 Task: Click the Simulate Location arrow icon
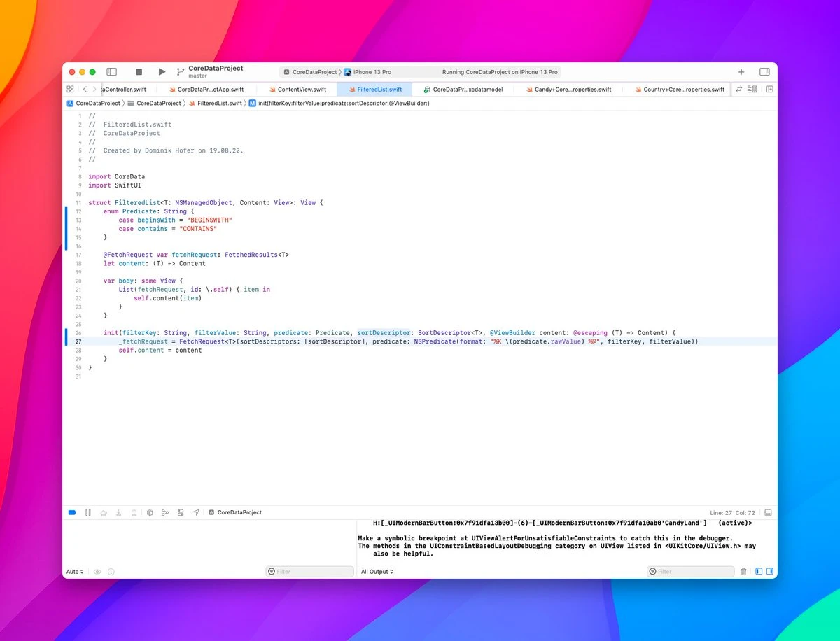coord(196,513)
